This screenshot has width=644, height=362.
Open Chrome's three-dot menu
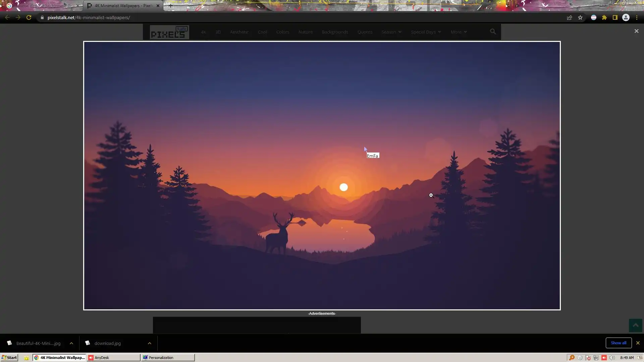click(x=637, y=17)
